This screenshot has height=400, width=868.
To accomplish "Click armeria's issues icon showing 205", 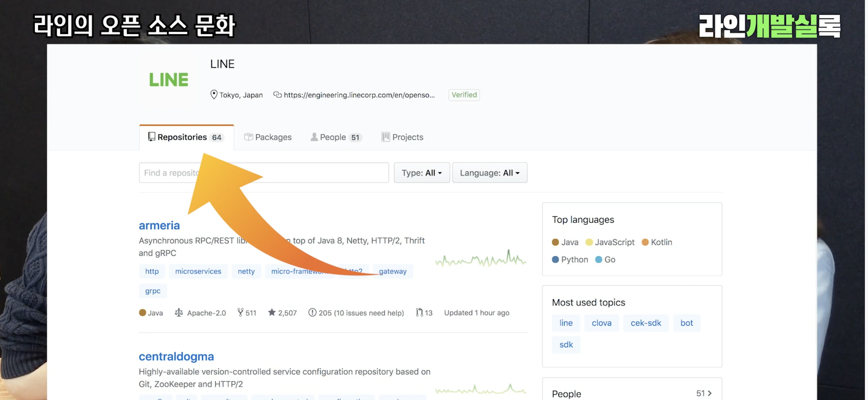I will tap(312, 312).
